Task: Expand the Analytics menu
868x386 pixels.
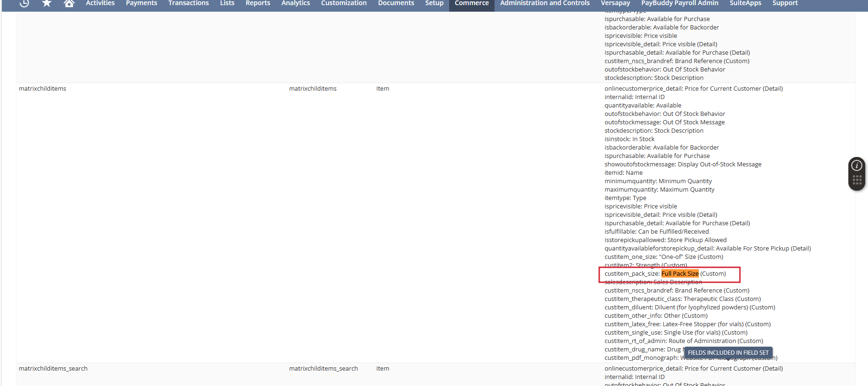Action: (x=295, y=3)
